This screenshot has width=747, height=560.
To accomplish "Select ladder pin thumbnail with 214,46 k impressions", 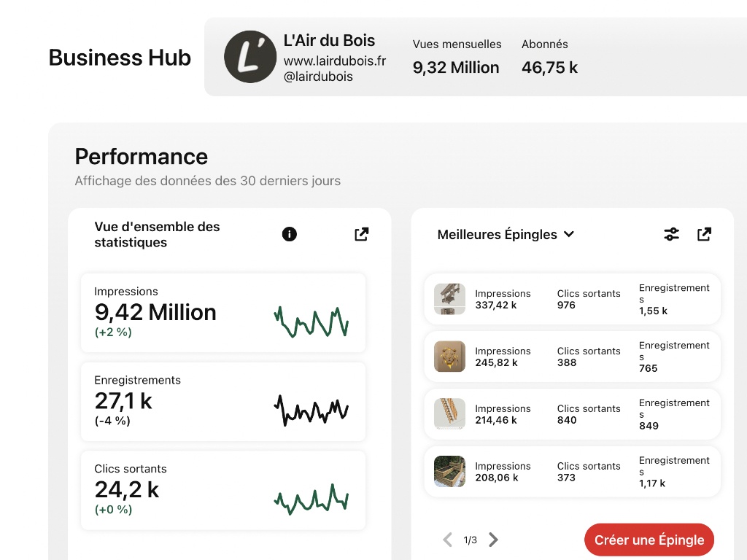I will coord(449,414).
